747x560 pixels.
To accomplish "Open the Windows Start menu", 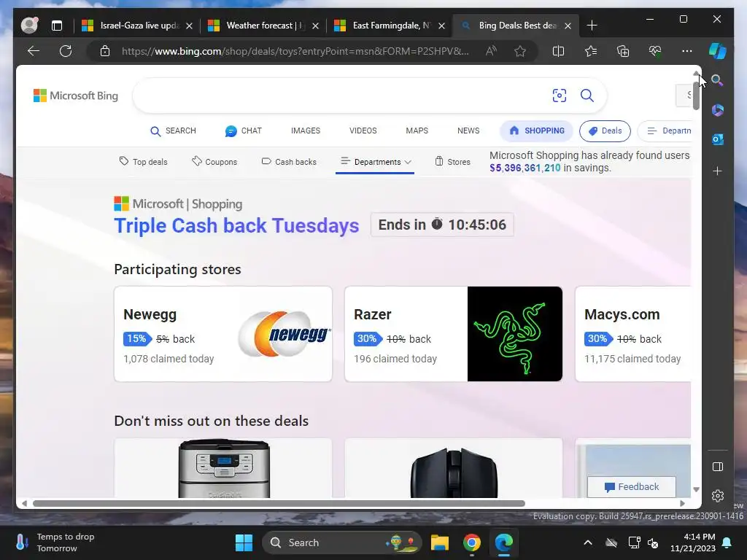I will coord(244,542).
